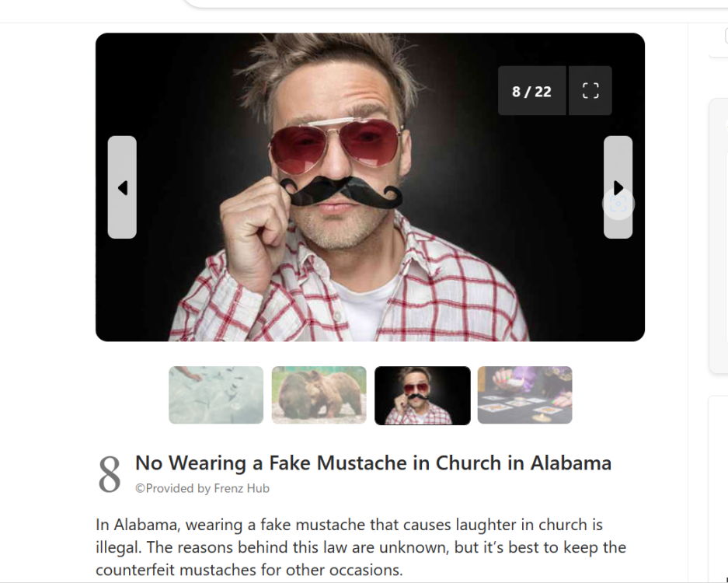
Task: Click the 8 / 22 image counter
Action: (x=531, y=90)
